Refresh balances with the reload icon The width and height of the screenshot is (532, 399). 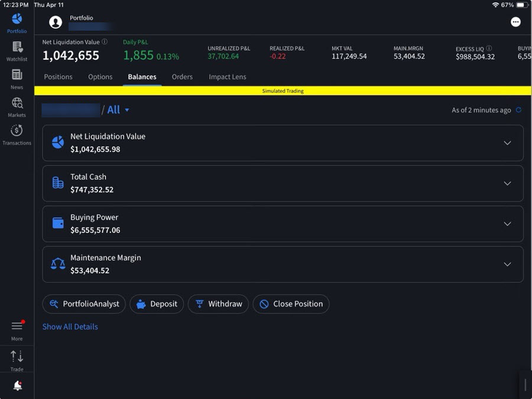518,110
